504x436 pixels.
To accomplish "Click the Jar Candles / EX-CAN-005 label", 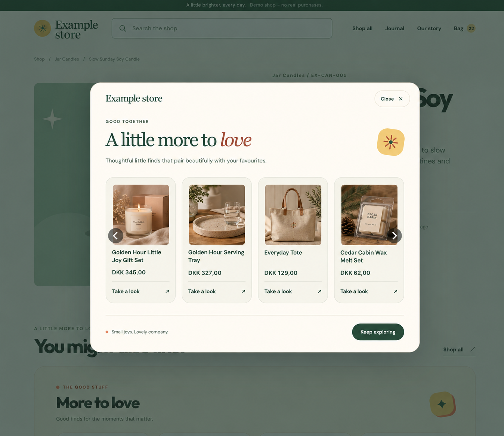I will point(309,76).
